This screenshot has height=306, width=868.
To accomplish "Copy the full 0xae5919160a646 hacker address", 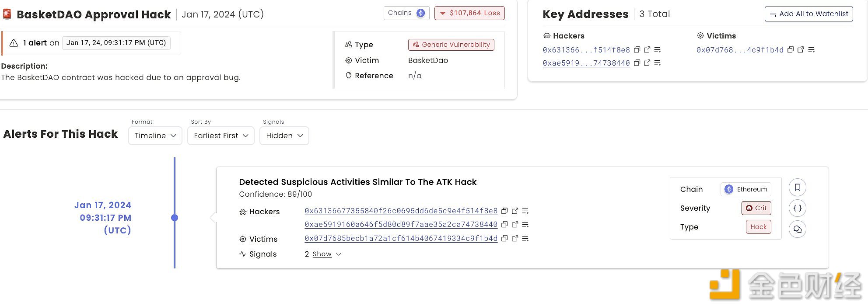I will [x=504, y=224].
